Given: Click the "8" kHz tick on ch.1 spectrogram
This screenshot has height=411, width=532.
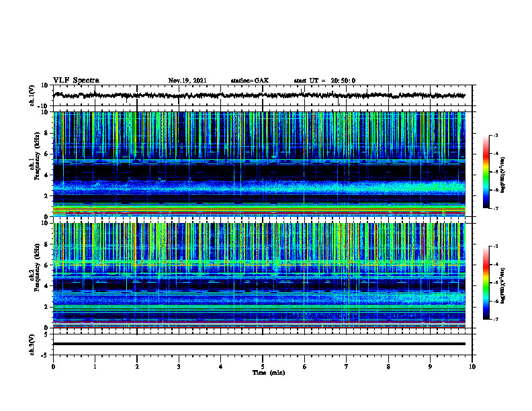Looking at the screenshot, I should click(46, 133).
